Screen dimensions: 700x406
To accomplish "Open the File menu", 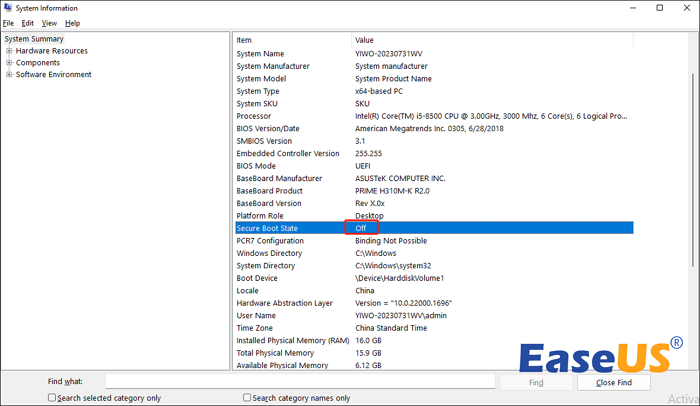I will 8,23.
